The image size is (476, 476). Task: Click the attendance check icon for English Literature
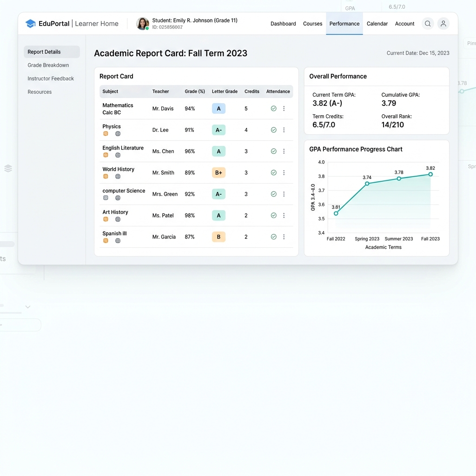(273, 151)
